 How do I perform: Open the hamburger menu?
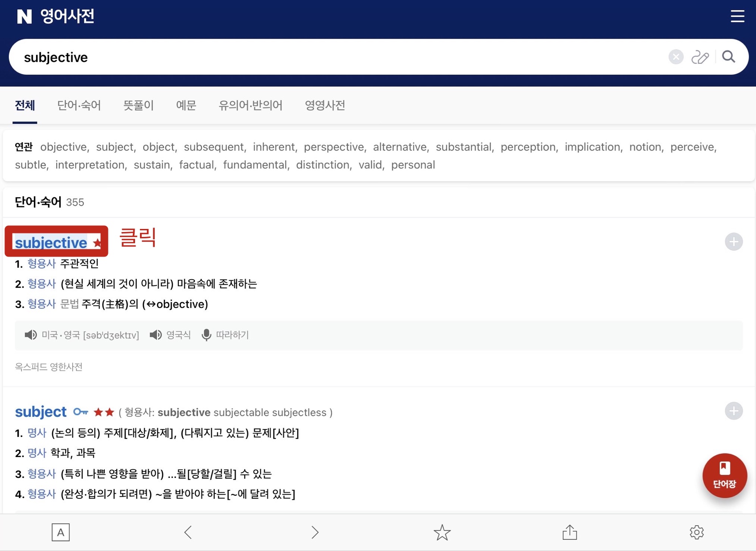737,16
